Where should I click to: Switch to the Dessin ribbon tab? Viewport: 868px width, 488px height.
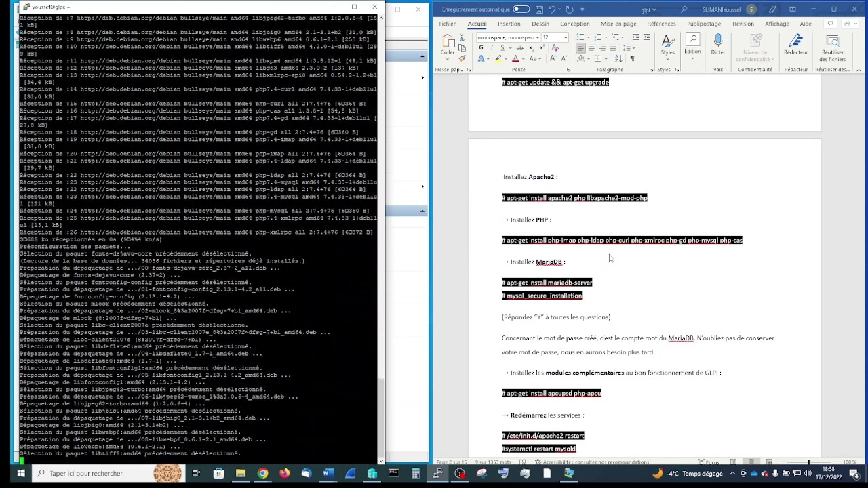[540, 24]
